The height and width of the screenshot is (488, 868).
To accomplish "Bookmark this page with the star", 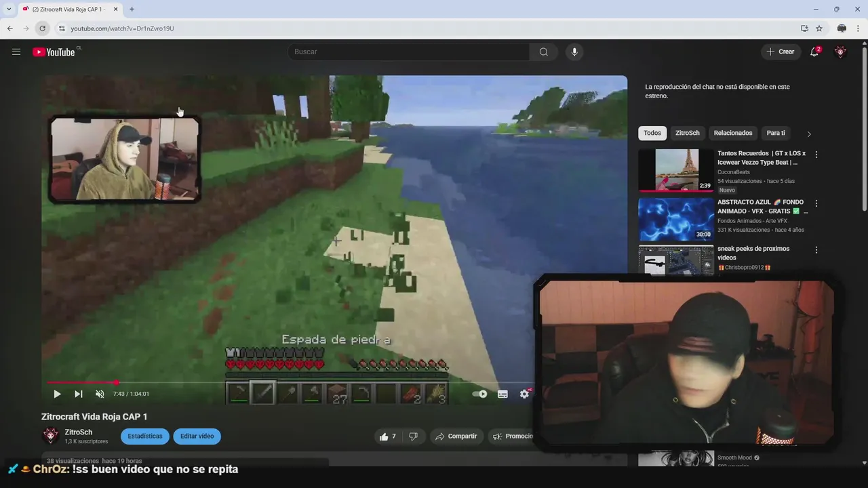I will click(x=819, y=28).
